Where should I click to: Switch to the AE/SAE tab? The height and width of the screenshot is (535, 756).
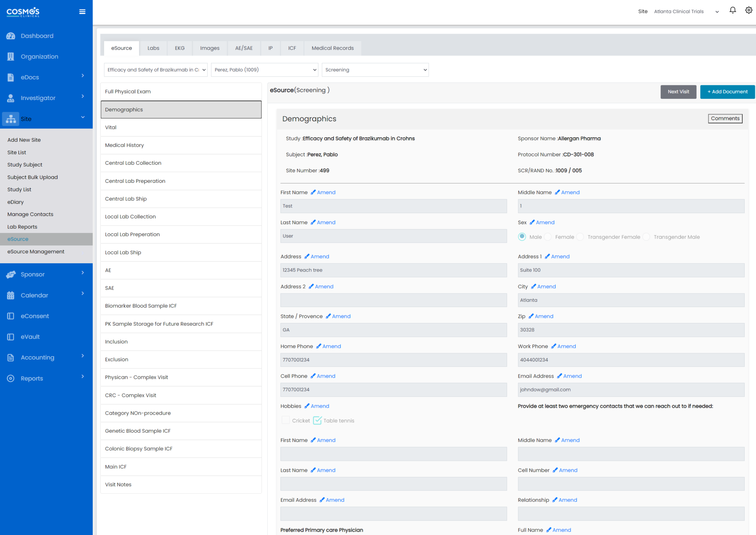point(244,48)
